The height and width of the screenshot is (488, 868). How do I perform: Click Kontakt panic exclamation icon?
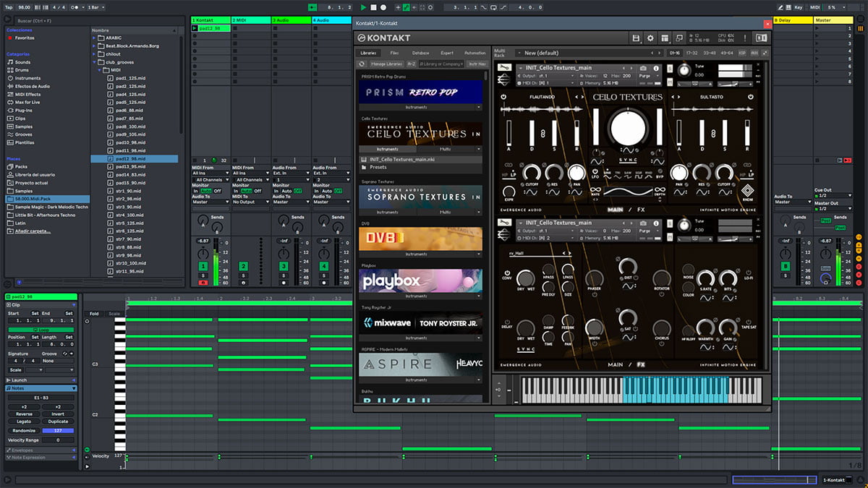746,38
